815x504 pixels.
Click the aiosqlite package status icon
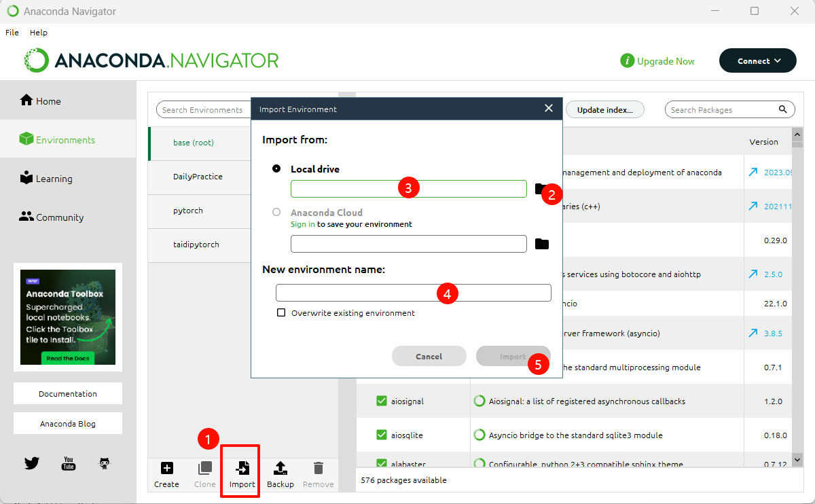(479, 435)
